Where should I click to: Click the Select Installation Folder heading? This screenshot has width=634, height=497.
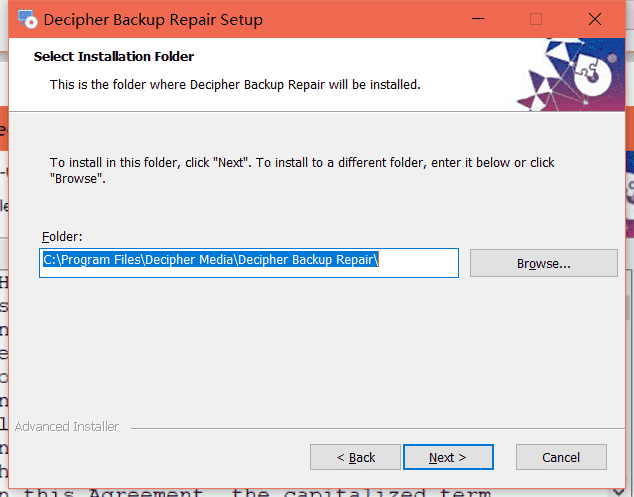click(x=114, y=56)
